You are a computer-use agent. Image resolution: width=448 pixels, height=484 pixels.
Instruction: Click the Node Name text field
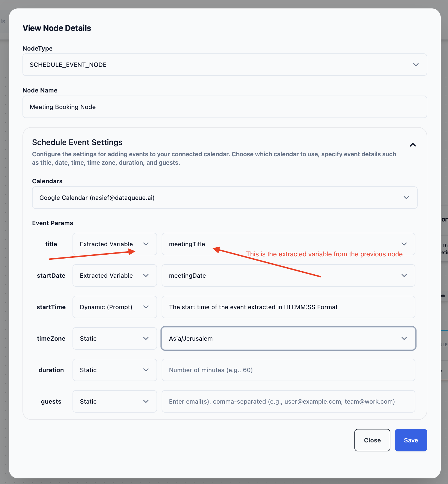click(225, 107)
